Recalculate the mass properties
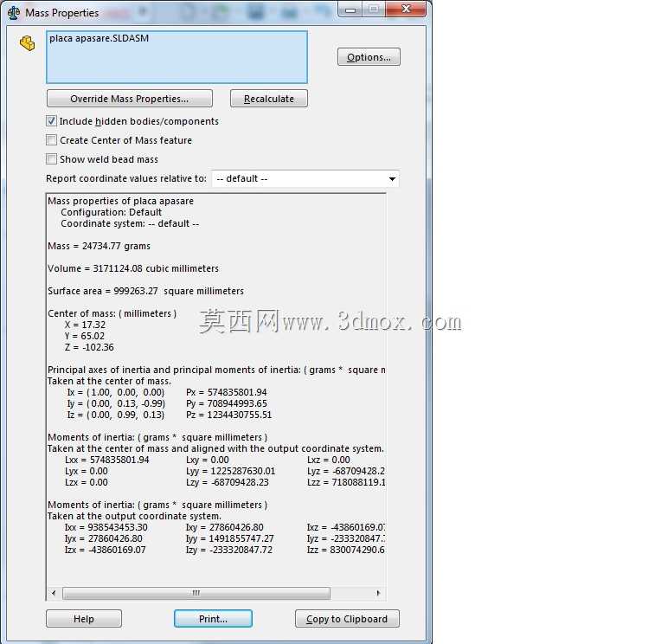Screen dimensions: 661x644 [269, 99]
